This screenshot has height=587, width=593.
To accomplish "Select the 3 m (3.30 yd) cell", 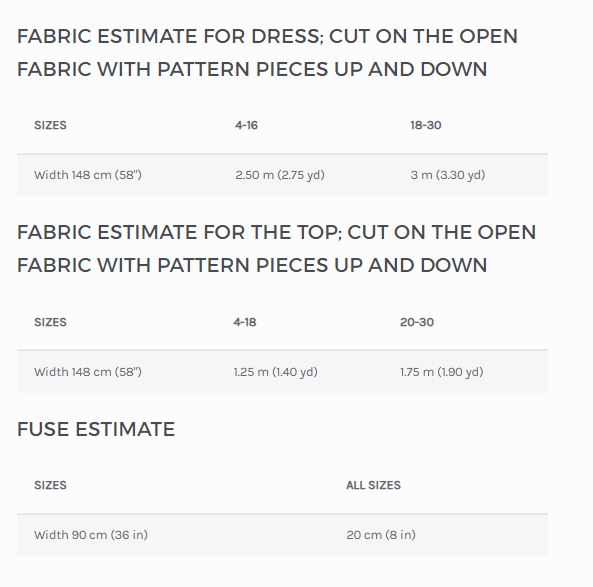I will pyautogui.click(x=448, y=175).
